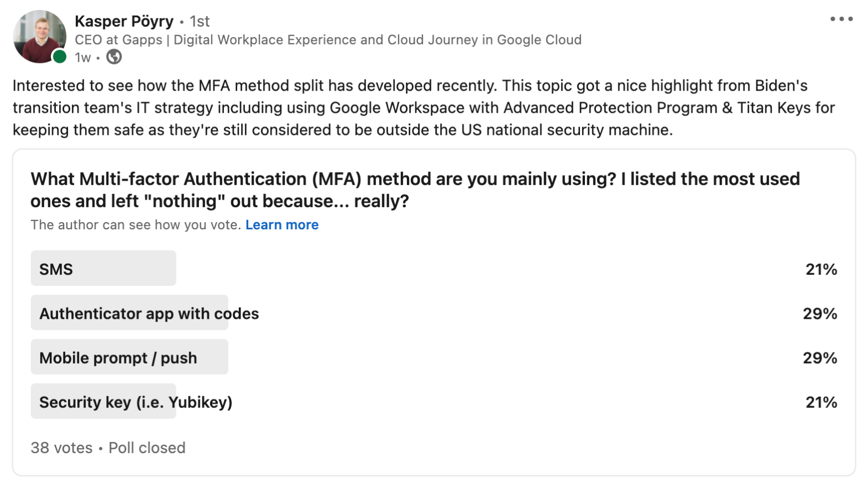Click Kasper Pöyry's profile photo

pyautogui.click(x=39, y=36)
